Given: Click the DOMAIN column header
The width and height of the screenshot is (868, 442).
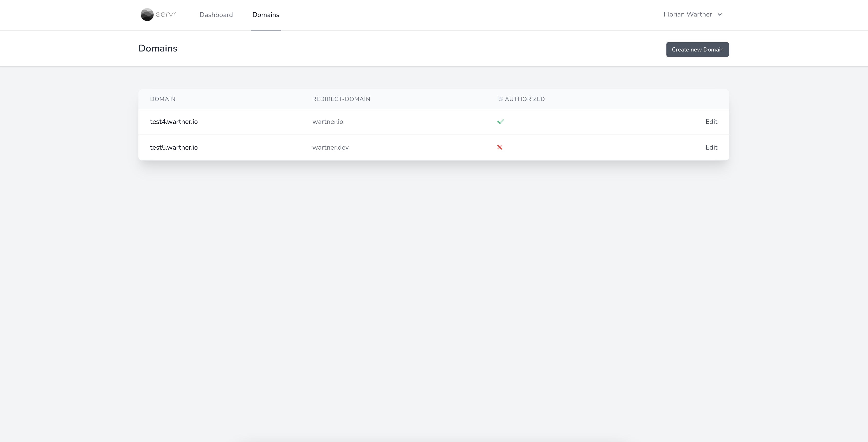Looking at the screenshot, I should (163, 99).
